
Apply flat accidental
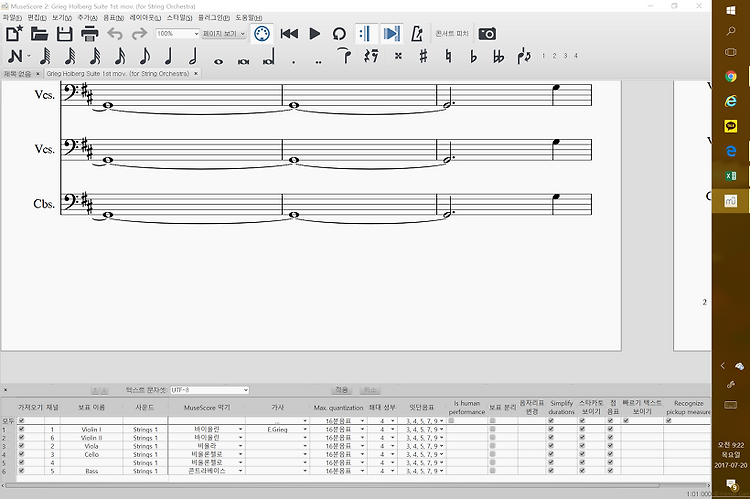coord(473,56)
